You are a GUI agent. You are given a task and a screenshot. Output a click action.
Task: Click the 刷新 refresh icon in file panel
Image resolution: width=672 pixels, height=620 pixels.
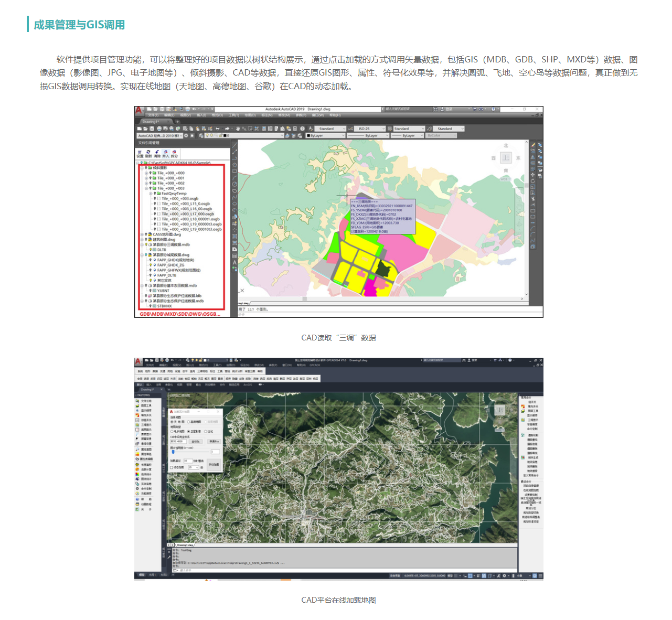pos(148,153)
